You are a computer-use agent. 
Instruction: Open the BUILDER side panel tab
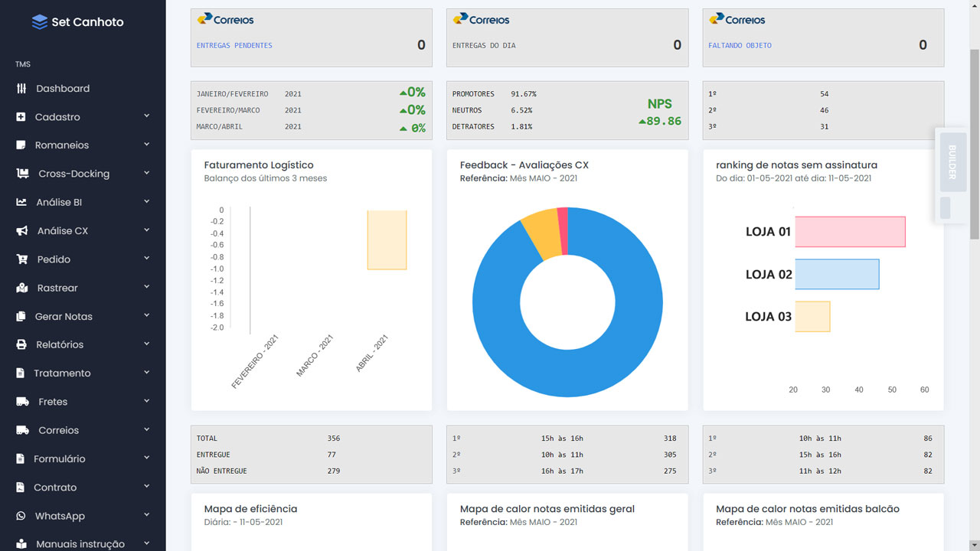coord(952,162)
